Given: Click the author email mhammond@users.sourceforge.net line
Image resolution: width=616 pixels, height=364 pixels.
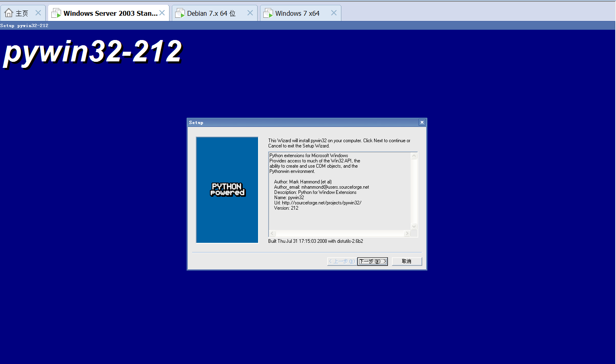Looking at the screenshot, I should pyautogui.click(x=322, y=187).
